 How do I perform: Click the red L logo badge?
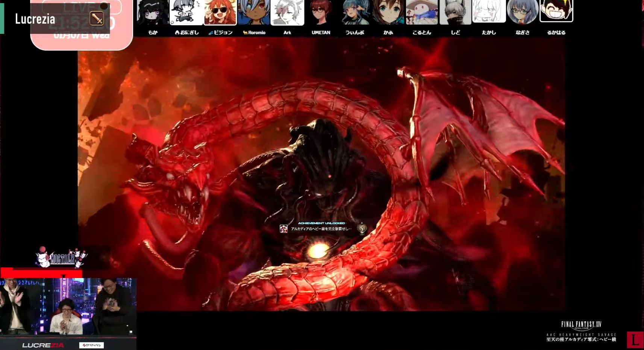[x=635, y=340]
